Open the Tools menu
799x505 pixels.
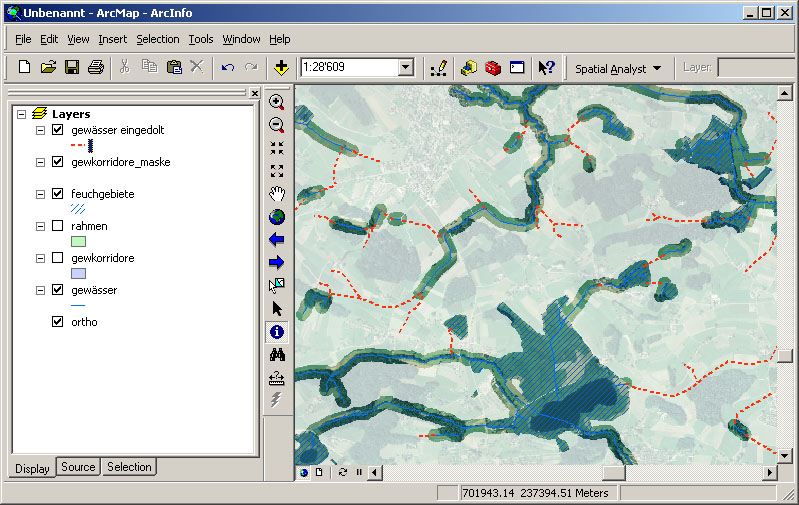201,39
